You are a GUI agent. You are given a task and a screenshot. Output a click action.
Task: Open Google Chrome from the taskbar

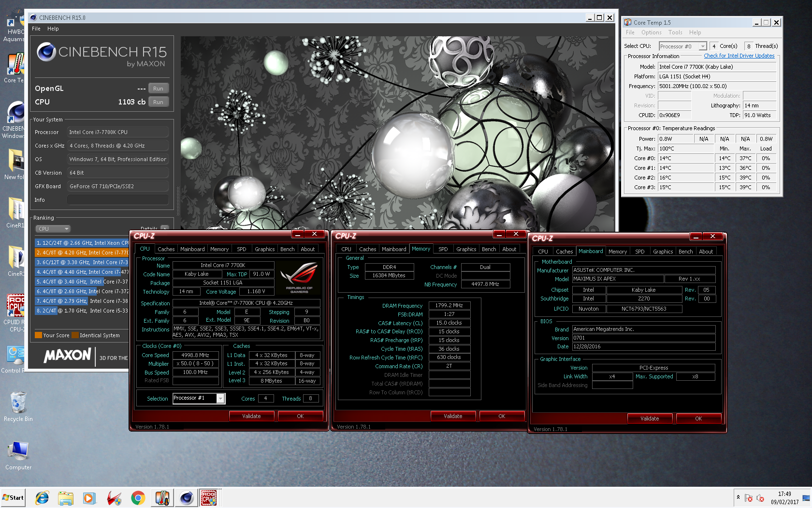click(x=138, y=498)
